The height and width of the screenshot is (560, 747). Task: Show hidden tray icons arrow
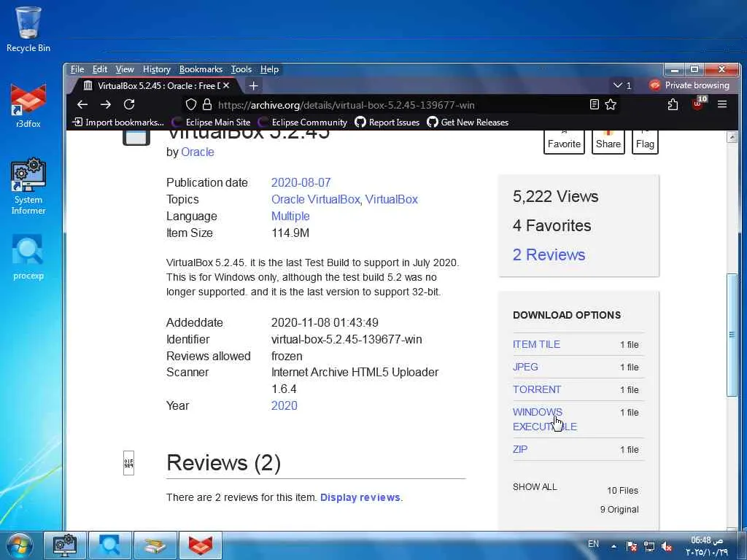click(614, 546)
